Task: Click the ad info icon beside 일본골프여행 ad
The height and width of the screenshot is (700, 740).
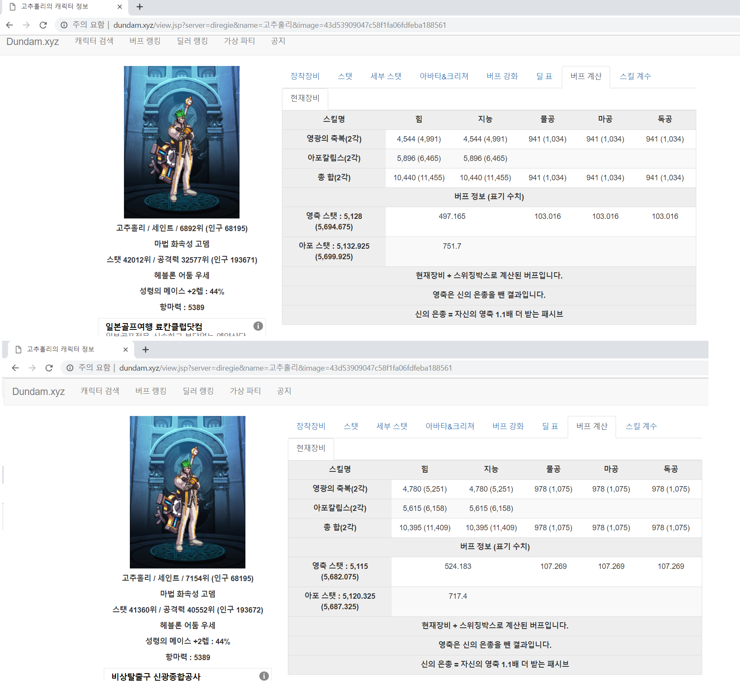Action: (x=258, y=326)
